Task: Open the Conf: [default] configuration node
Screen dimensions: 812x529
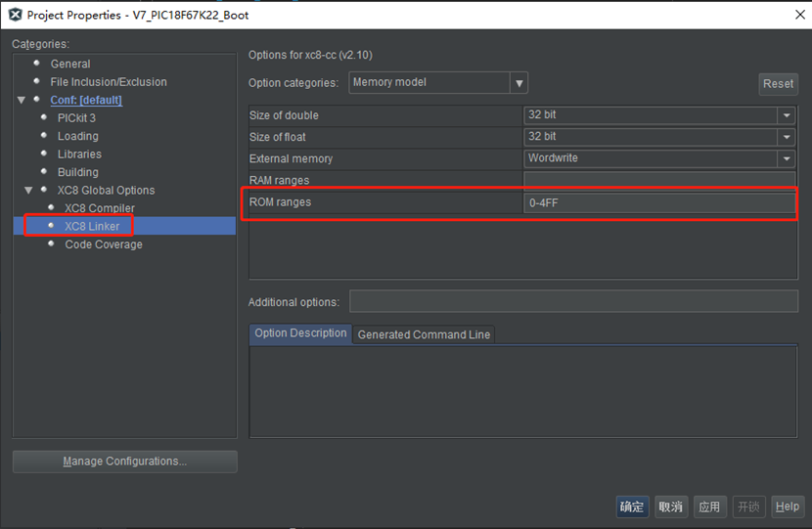Action: 86,100
